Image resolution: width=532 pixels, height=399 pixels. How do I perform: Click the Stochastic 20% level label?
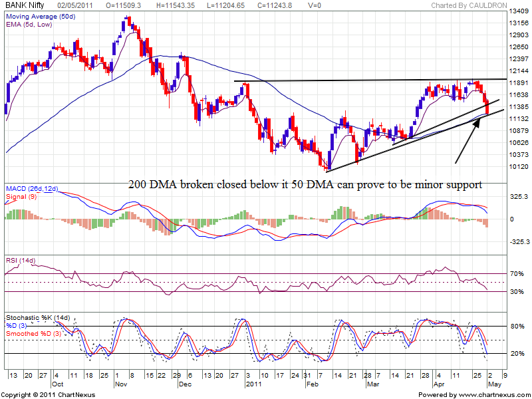pos(516,353)
